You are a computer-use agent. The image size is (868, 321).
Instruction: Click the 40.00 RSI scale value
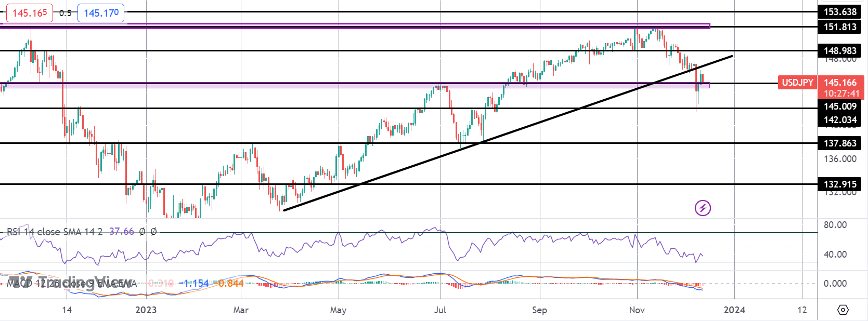tap(835, 255)
